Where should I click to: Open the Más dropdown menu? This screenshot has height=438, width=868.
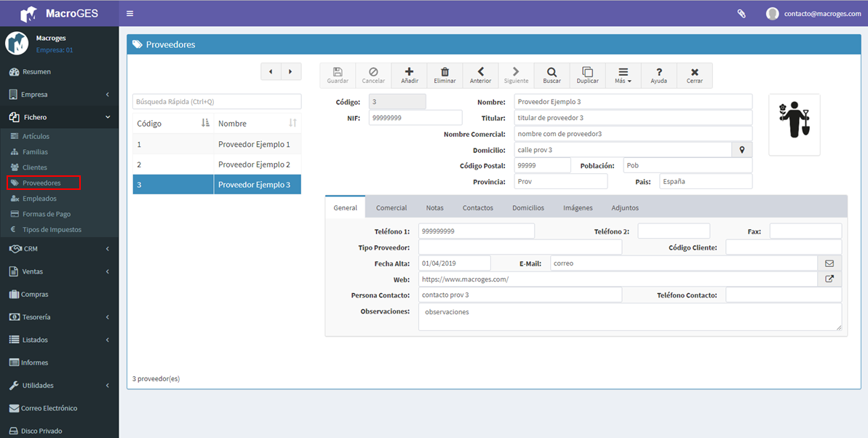624,76
